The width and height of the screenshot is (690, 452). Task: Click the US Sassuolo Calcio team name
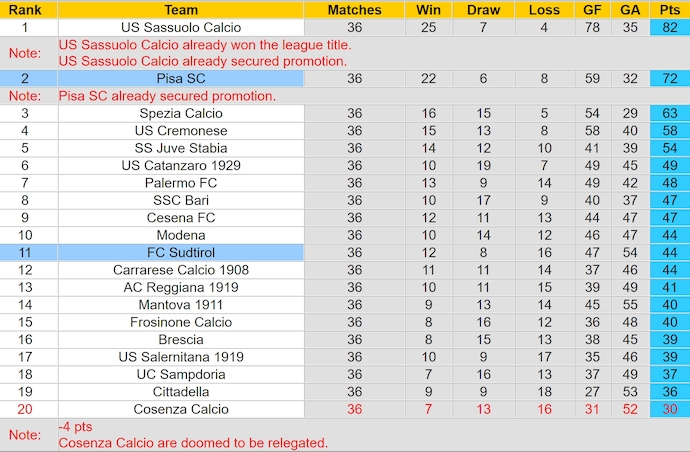coord(181,27)
